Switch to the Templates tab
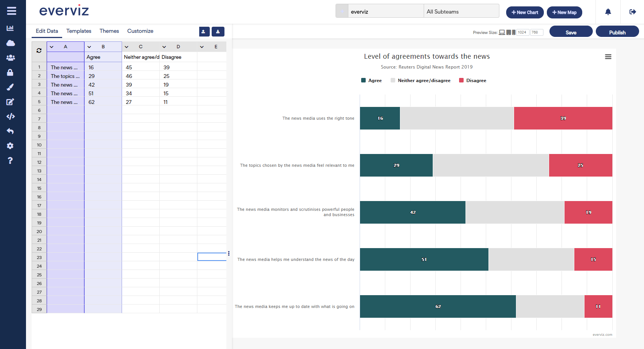This screenshot has width=644, height=349. (x=79, y=31)
